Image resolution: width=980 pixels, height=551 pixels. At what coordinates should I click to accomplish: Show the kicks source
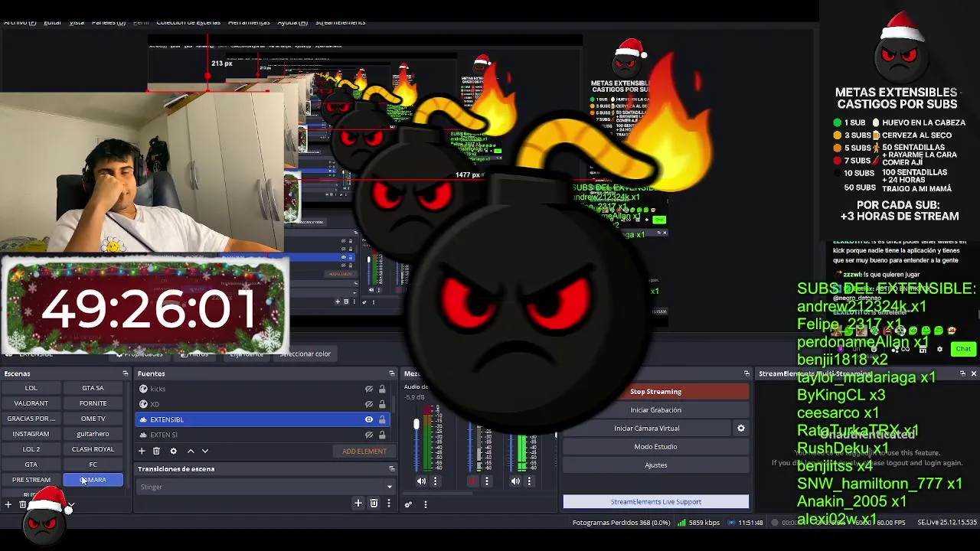pos(369,389)
